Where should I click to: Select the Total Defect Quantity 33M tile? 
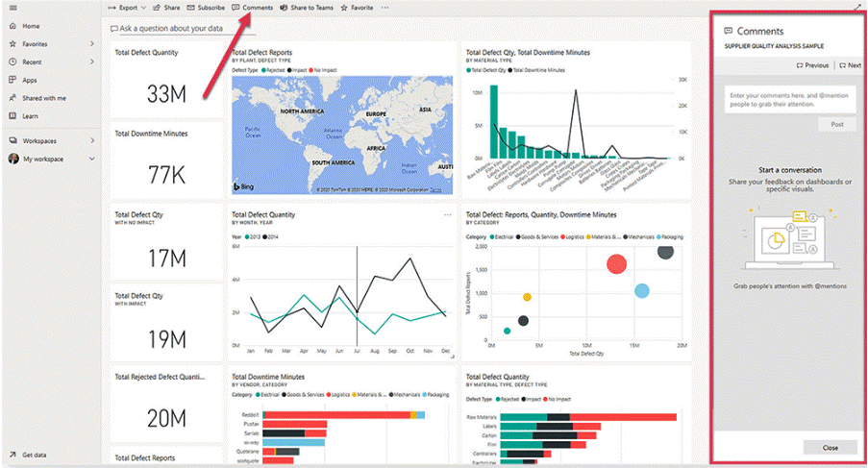pos(166,80)
